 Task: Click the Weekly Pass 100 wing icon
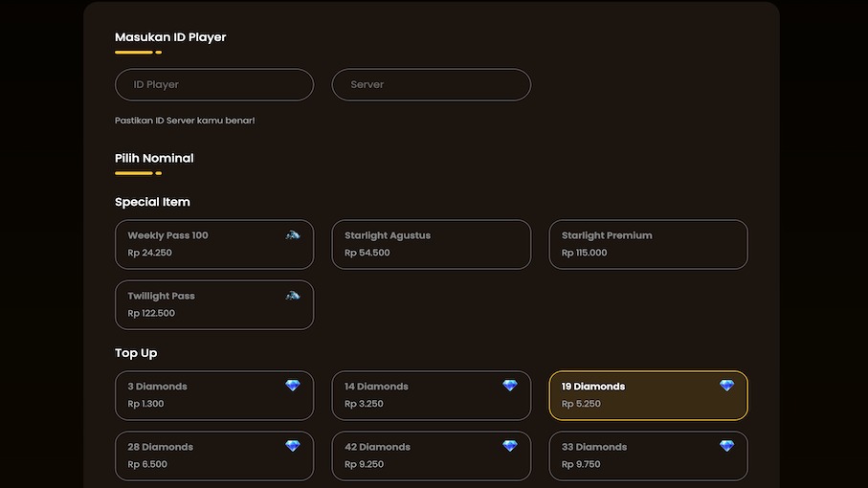coord(293,235)
